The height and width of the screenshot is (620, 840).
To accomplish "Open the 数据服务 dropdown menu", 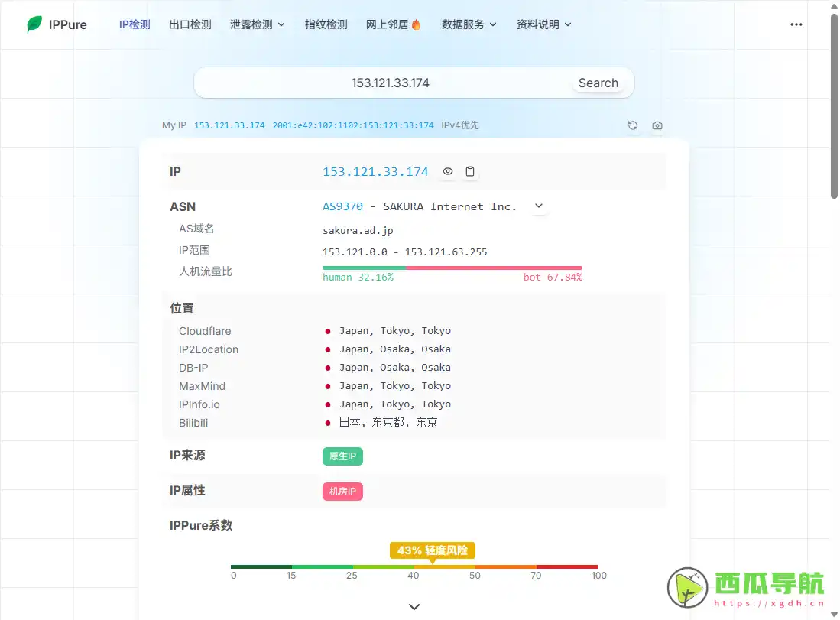I will pos(469,24).
